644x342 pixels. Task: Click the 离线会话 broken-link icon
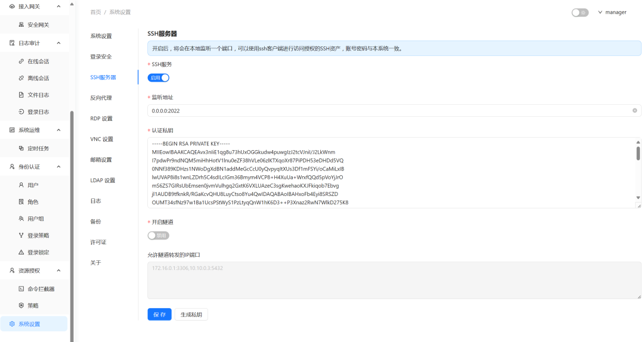click(21, 78)
